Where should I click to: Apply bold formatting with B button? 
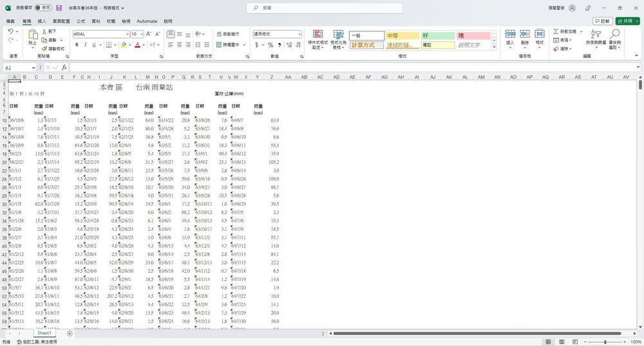(77, 45)
